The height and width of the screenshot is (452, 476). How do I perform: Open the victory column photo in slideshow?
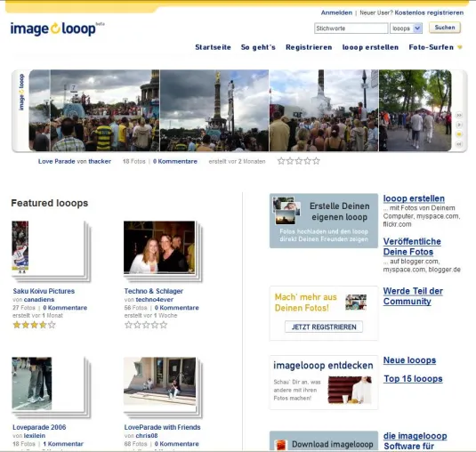(214, 110)
